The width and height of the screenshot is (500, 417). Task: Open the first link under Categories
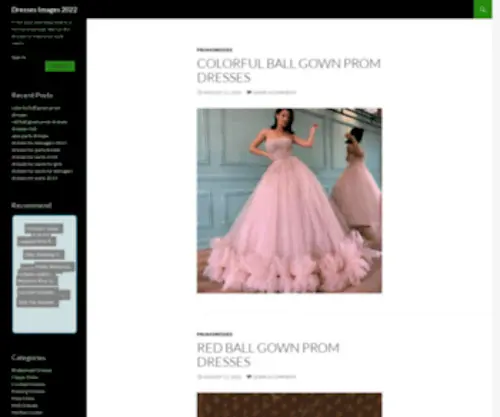coord(31,370)
